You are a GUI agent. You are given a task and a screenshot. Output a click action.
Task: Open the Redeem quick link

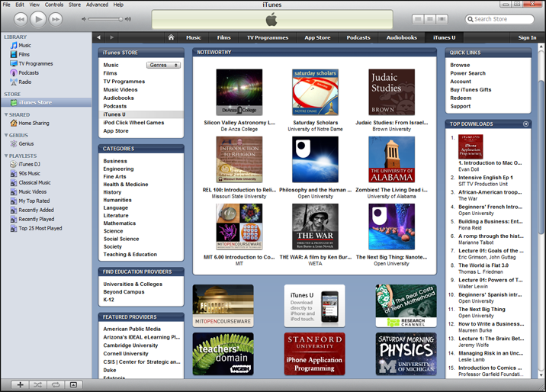point(461,98)
